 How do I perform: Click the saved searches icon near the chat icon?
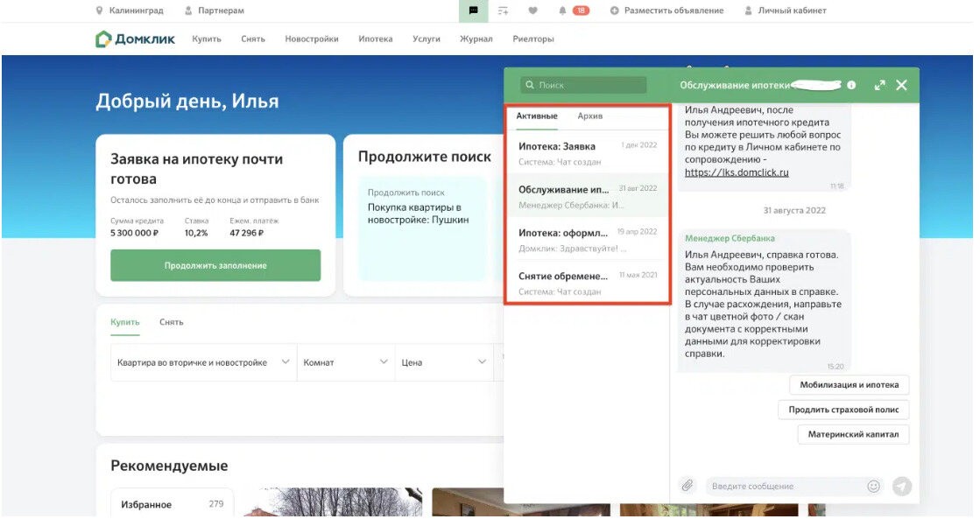[504, 11]
